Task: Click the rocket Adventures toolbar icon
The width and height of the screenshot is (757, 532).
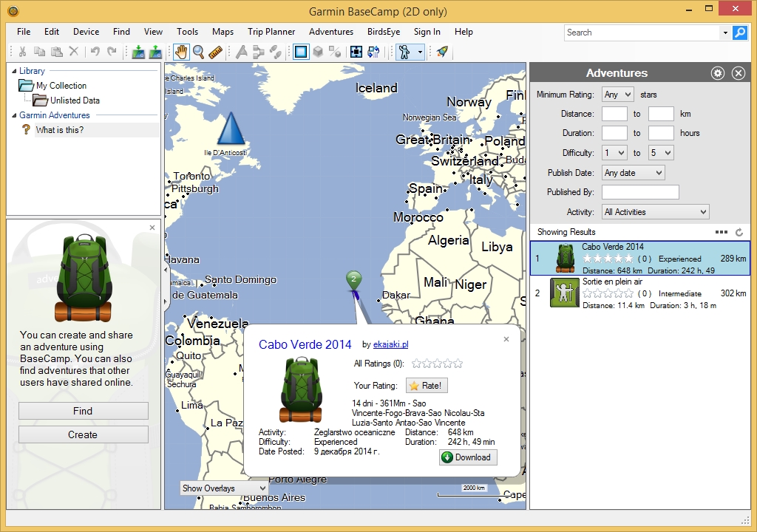Action: (x=442, y=52)
